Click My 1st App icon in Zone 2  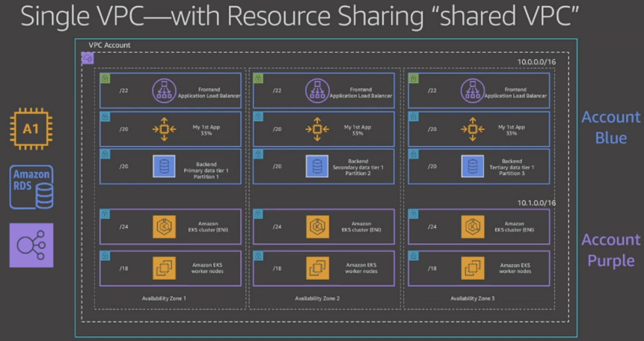316,129
